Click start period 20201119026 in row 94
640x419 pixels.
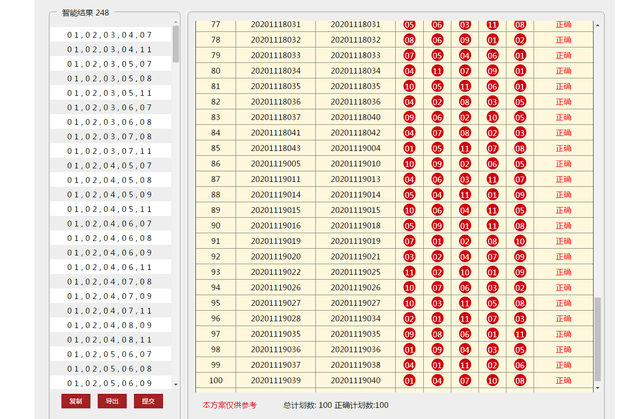coord(276,288)
